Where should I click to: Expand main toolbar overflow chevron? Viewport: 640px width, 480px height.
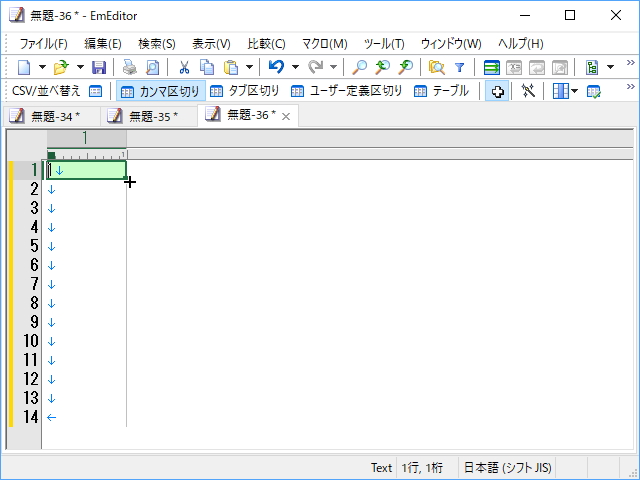coord(631,62)
